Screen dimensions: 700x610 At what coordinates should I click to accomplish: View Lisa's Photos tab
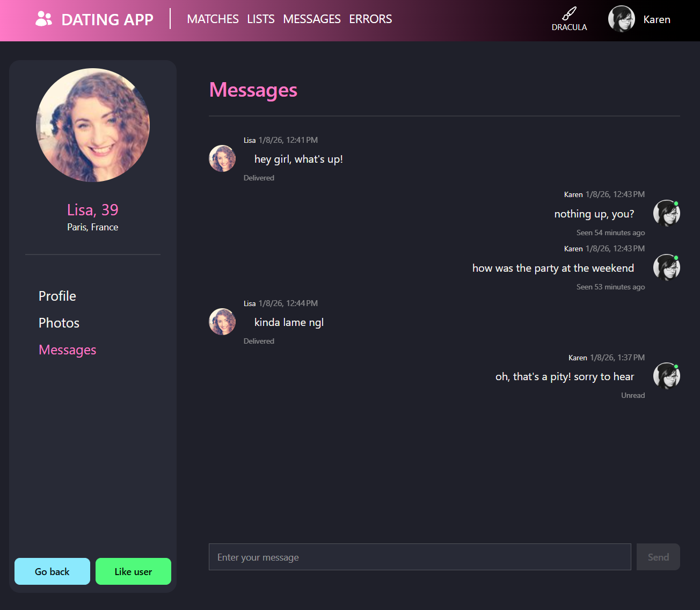click(x=59, y=323)
